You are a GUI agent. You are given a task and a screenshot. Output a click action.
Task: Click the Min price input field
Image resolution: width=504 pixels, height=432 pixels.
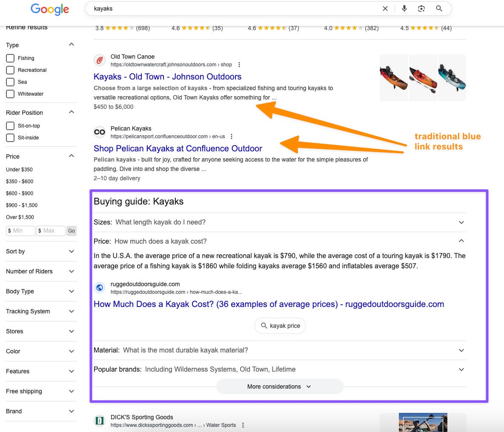20,230
